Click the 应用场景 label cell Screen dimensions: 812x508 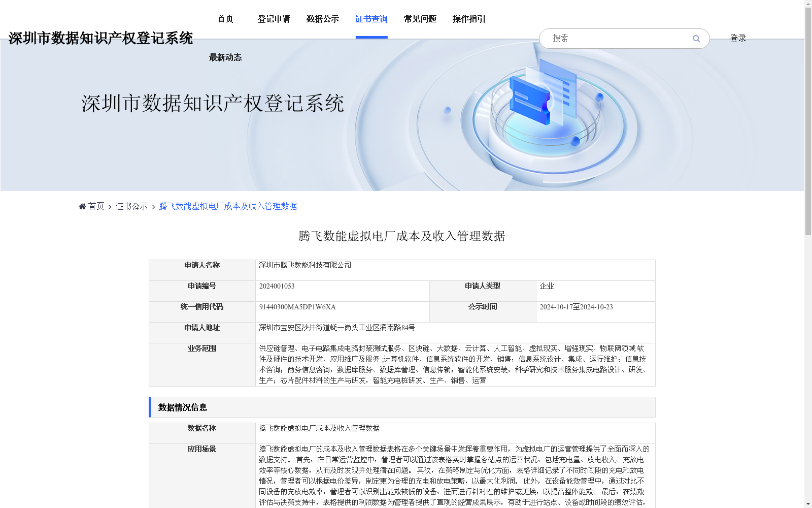(x=202, y=476)
